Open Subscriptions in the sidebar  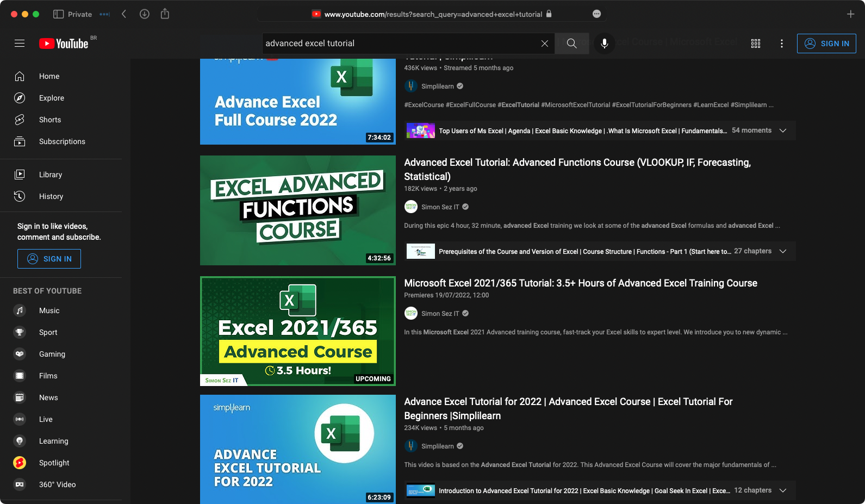[x=61, y=141]
